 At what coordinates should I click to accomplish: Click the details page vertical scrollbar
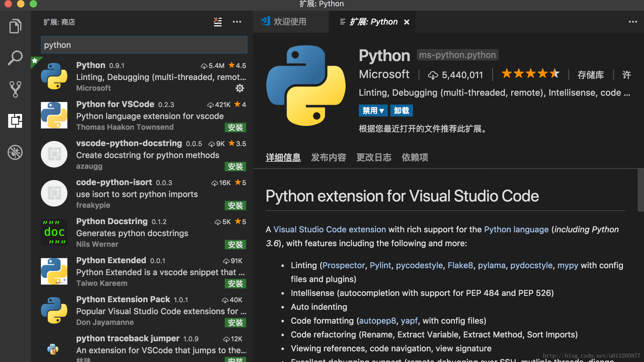[x=641, y=190]
